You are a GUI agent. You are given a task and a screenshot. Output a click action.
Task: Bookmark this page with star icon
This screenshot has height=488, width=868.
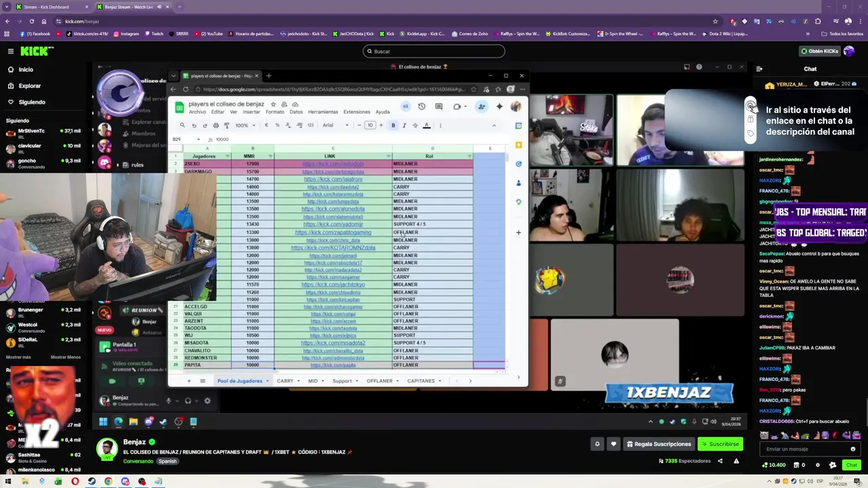tap(715, 21)
